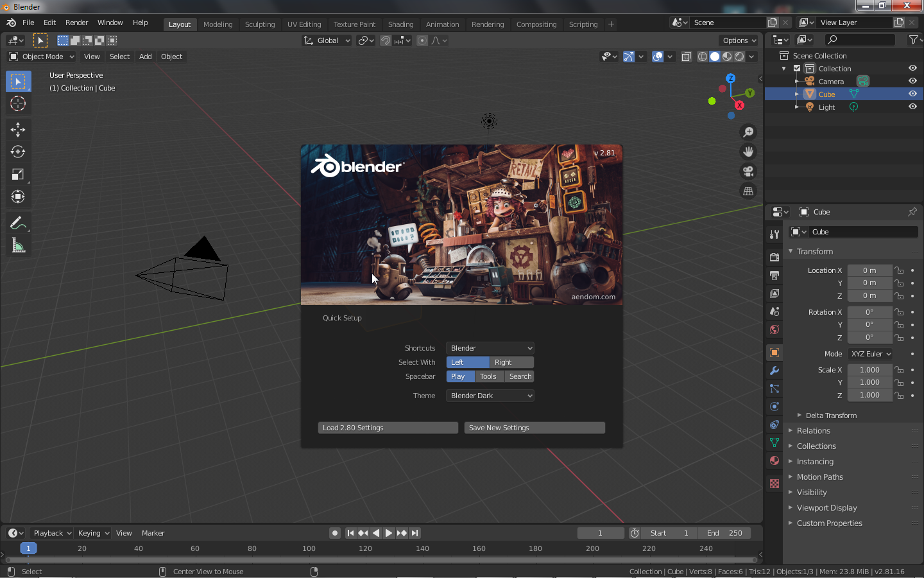This screenshot has width=924, height=578.
Task: Open the Particles properties tab
Action: tap(774, 389)
